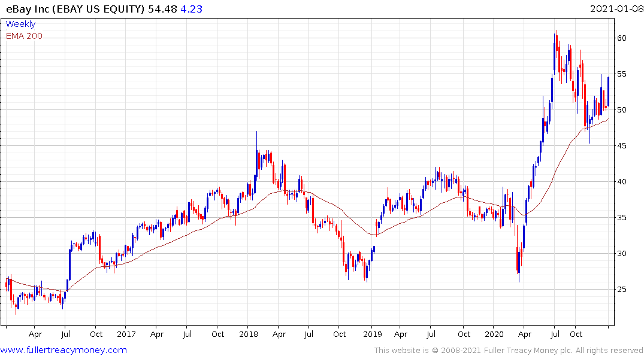Open the www.fullertreacymoney.com link
Image resolution: width=644 pixels, height=359 pixels.
[64, 350]
